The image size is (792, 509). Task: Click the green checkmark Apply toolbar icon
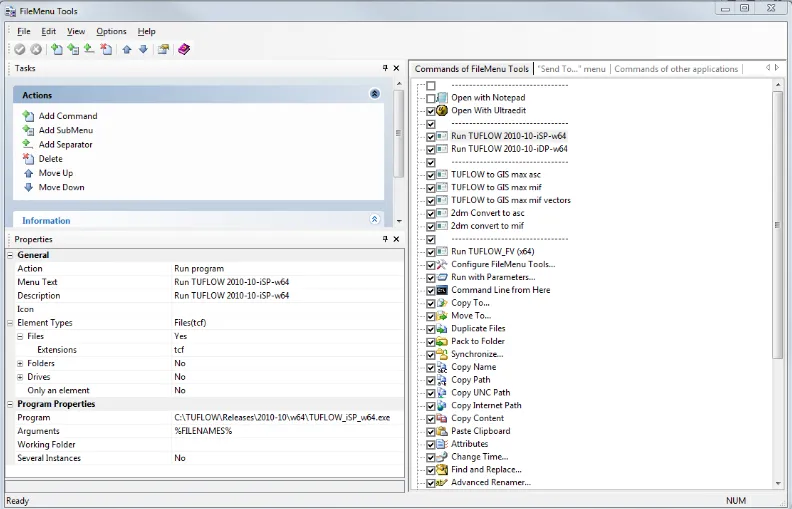(x=20, y=49)
